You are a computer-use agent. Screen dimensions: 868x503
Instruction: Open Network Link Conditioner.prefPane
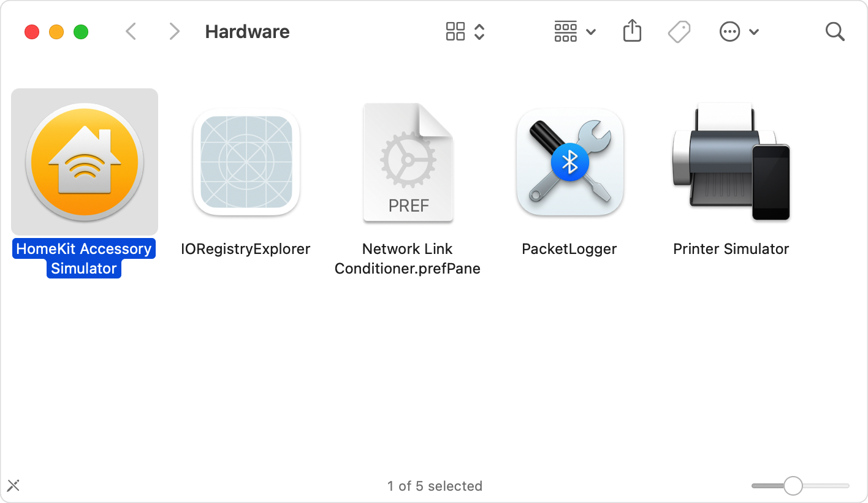pyautogui.click(x=408, y=161)
